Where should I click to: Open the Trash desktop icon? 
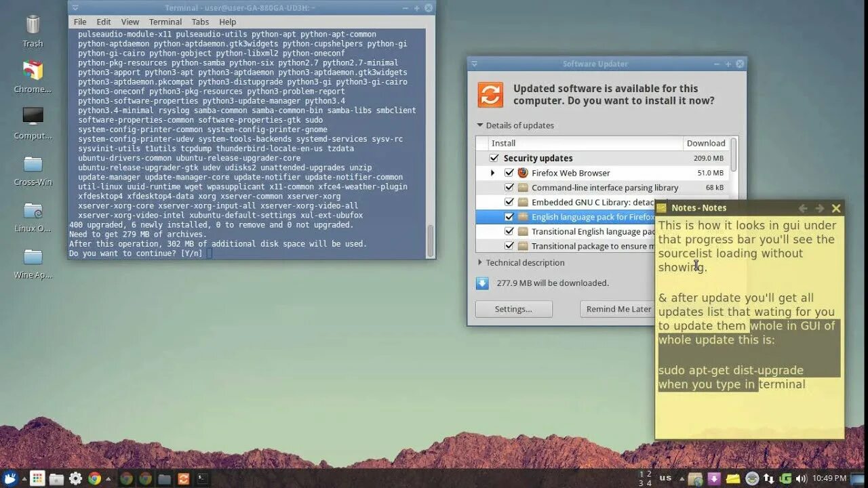pos(33,26)
